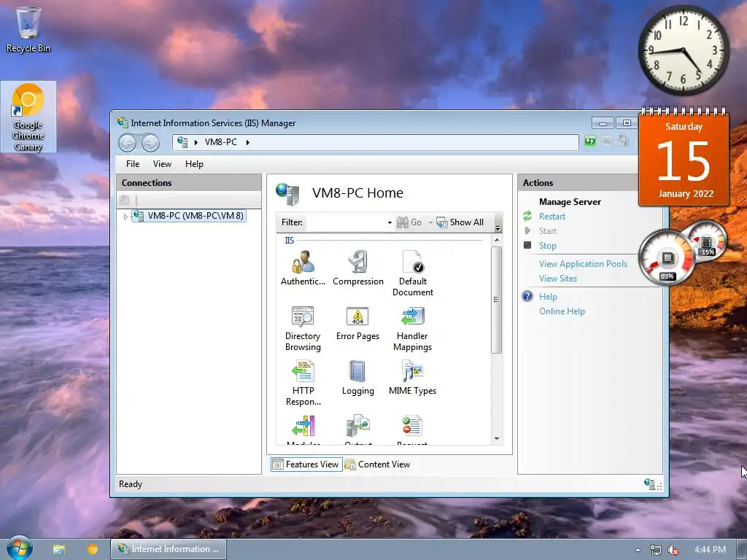747x560 pixels.
Task: Click the arrow before VM8-PC in the address bar
Action: (x=196, y=142)
